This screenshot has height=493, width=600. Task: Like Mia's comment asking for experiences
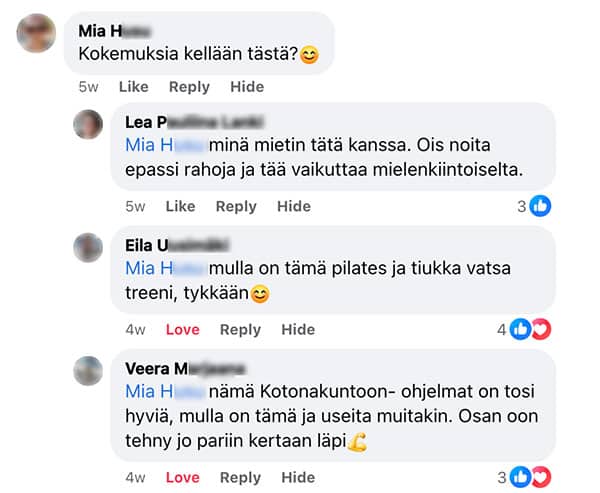[133, 87]
